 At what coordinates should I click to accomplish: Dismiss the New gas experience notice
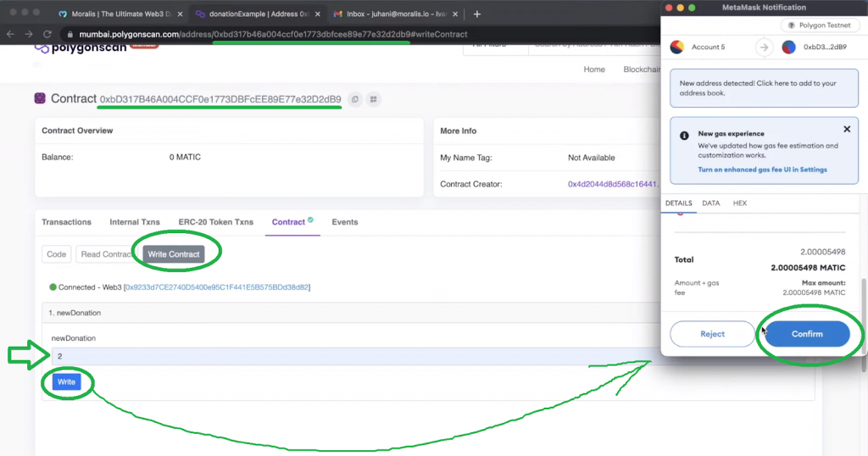846,130
